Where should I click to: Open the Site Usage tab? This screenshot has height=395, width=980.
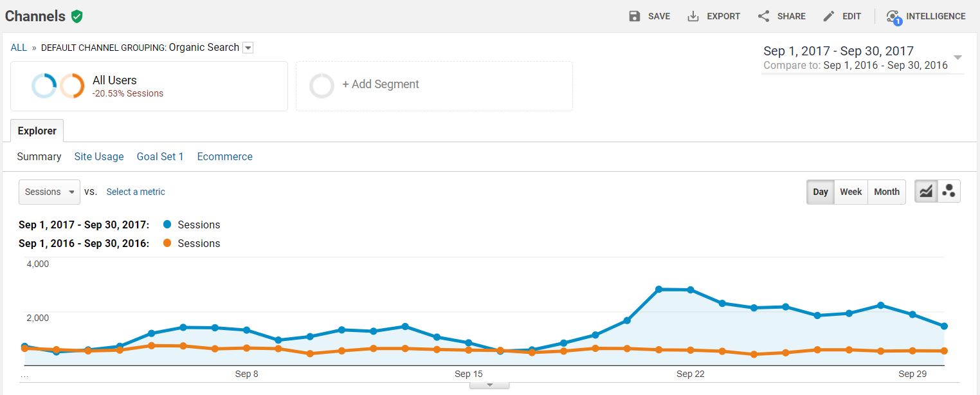tap(99, 156)
